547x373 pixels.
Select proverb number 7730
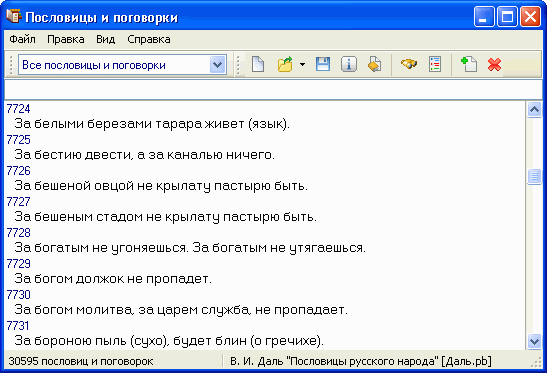[x=18, y=295]
